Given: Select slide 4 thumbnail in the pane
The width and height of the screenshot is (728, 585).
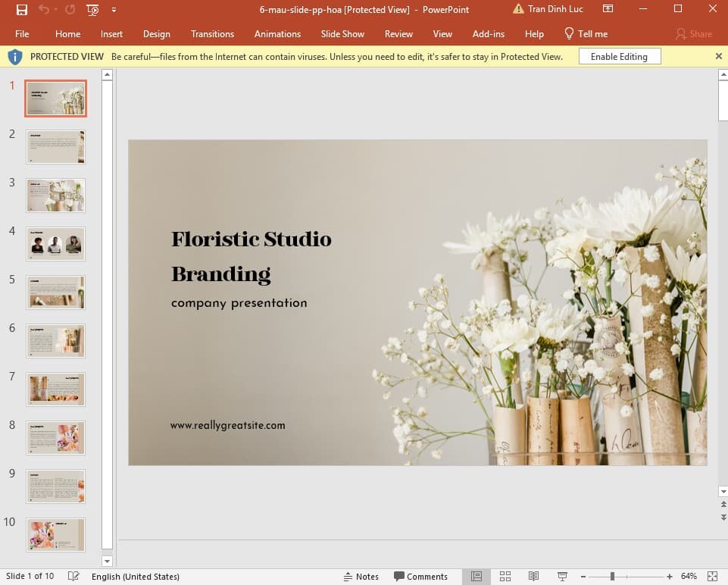Looking at the screenshot, I should 55,243.
